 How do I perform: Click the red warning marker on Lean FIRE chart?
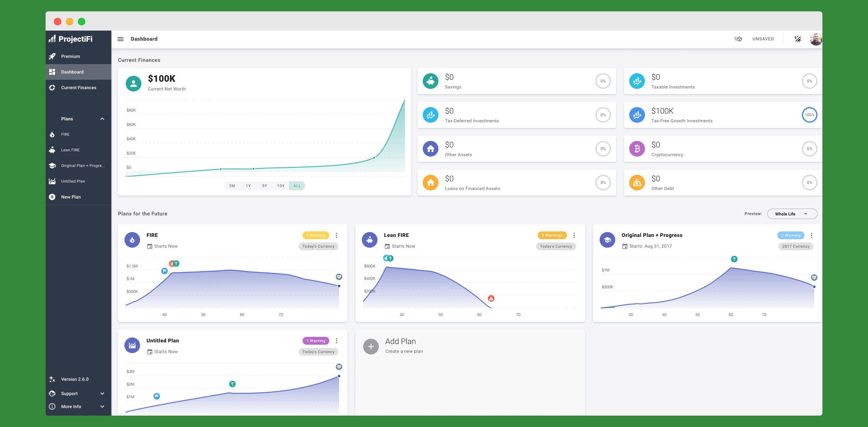coord(491,299)
